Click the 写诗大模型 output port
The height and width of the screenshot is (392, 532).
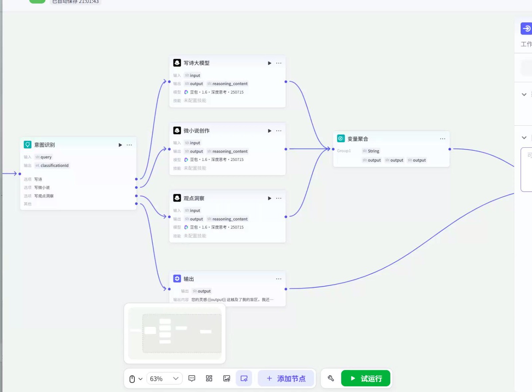(286, 82)
